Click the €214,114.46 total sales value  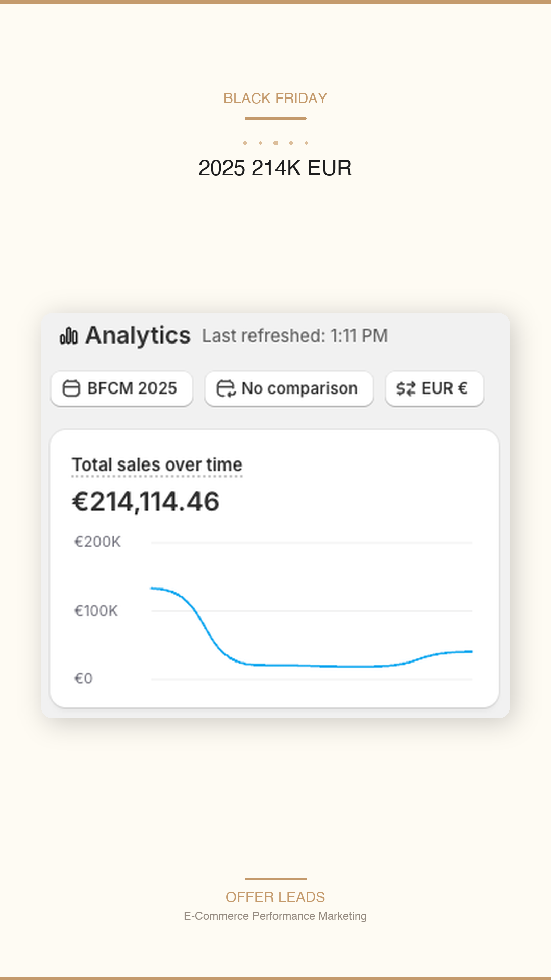click(x=146, y=501)
